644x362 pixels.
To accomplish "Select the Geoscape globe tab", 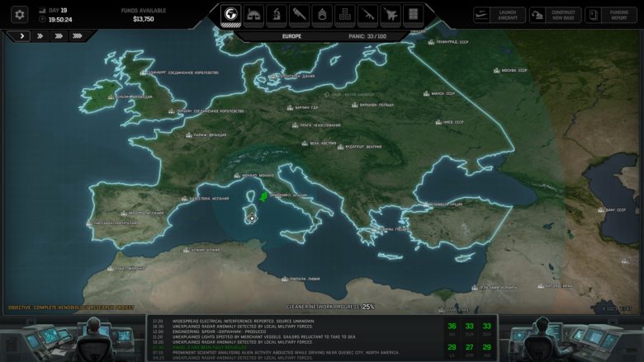I will click(231, 15).
